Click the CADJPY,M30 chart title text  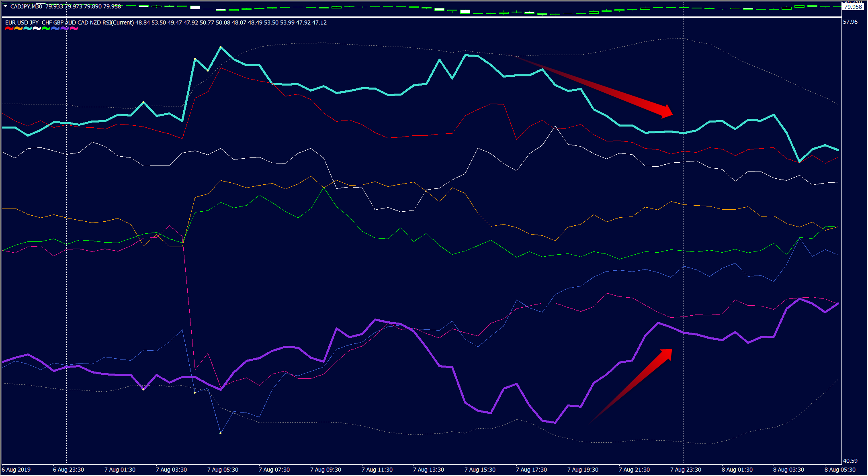point(26,6)
